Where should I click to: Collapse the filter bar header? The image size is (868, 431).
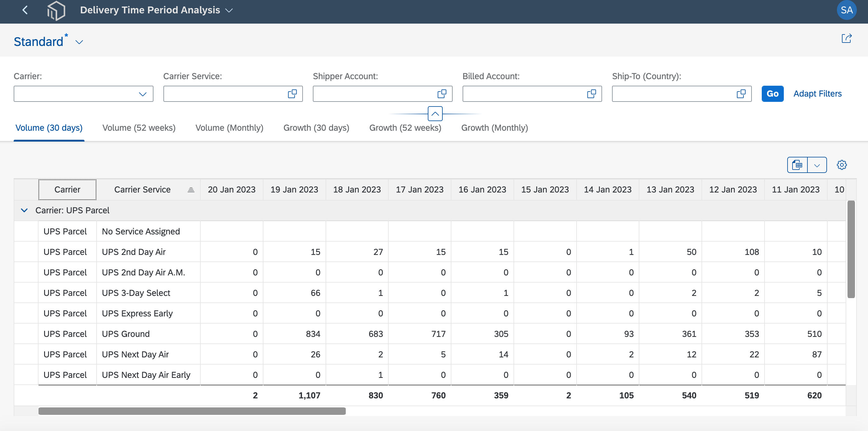[435, 114]
